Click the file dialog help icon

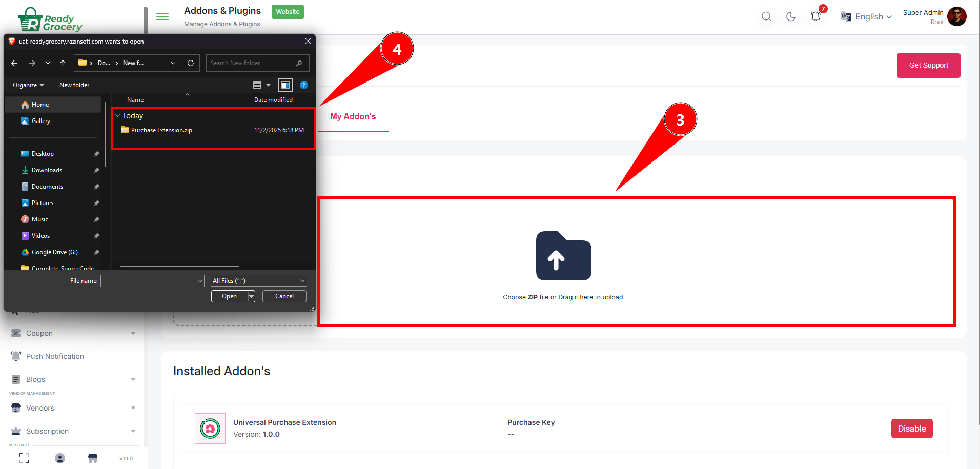pyautogui.click(x=304, y=85)
